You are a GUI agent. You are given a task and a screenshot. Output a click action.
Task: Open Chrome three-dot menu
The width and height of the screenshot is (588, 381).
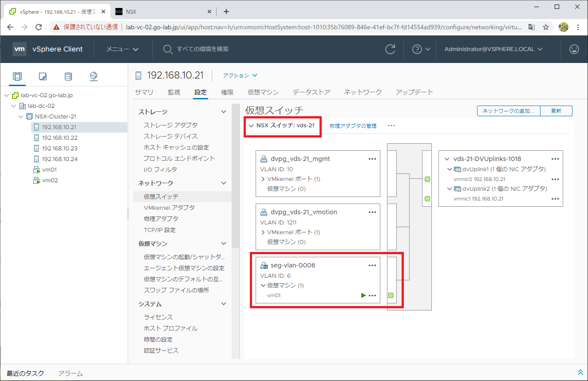tap(578, 27)
